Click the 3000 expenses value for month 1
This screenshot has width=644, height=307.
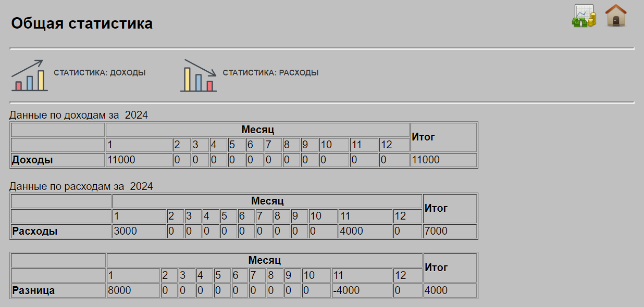139,231
